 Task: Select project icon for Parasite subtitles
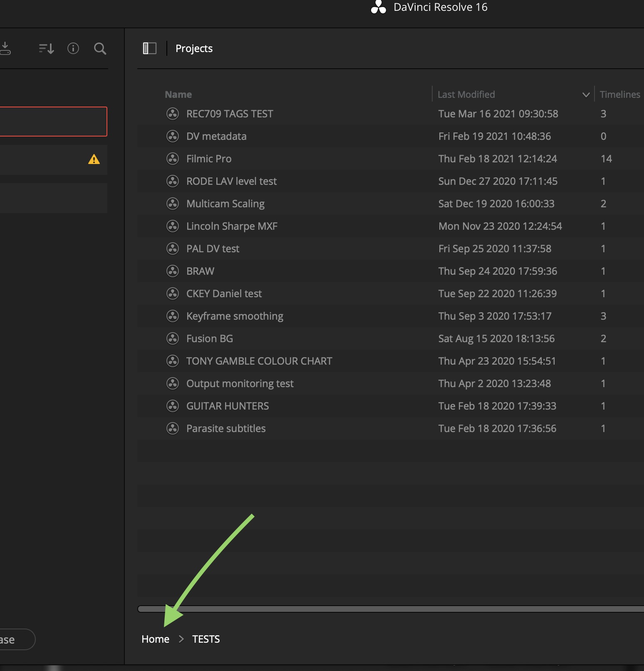tap(173, 428)
